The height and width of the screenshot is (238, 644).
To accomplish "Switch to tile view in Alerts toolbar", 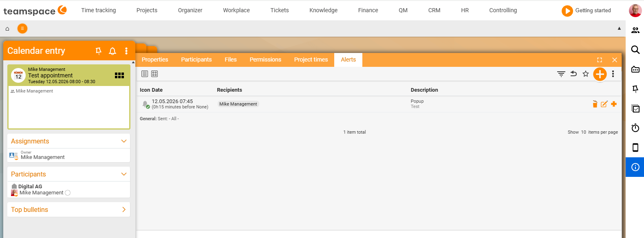I will click(x=154, y=74).
